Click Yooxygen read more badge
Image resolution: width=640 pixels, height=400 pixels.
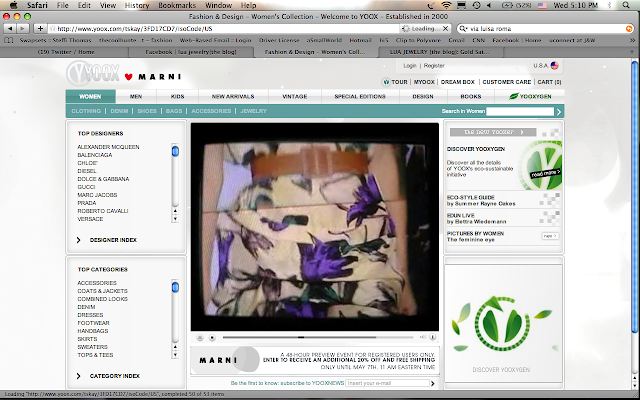546,173
